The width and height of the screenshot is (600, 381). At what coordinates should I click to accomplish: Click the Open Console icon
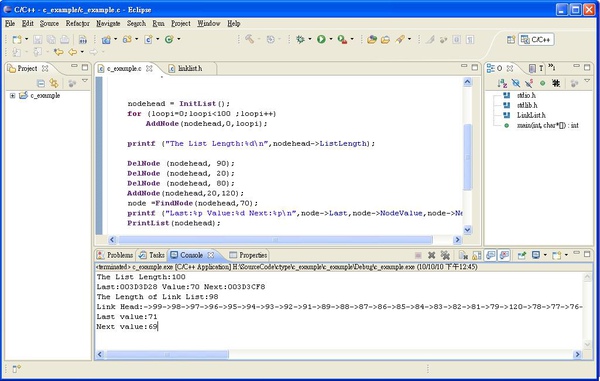pyautogui.click(x=557, y=255)
